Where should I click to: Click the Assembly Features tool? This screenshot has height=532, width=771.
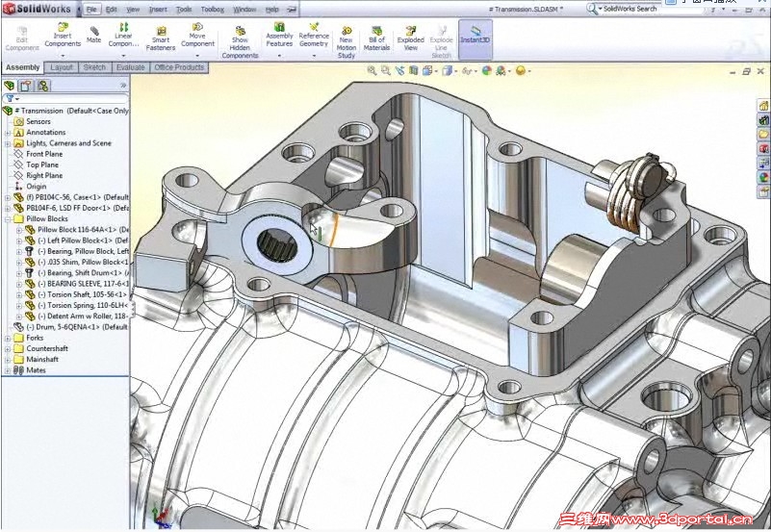(x=279, y=35)
